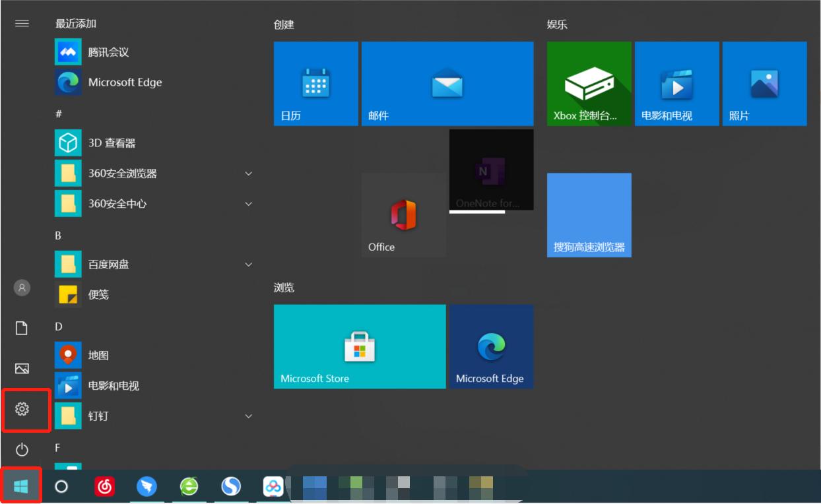
Task: Open the Microsoft Edge tile under 浏览
Action: [491, 346]
